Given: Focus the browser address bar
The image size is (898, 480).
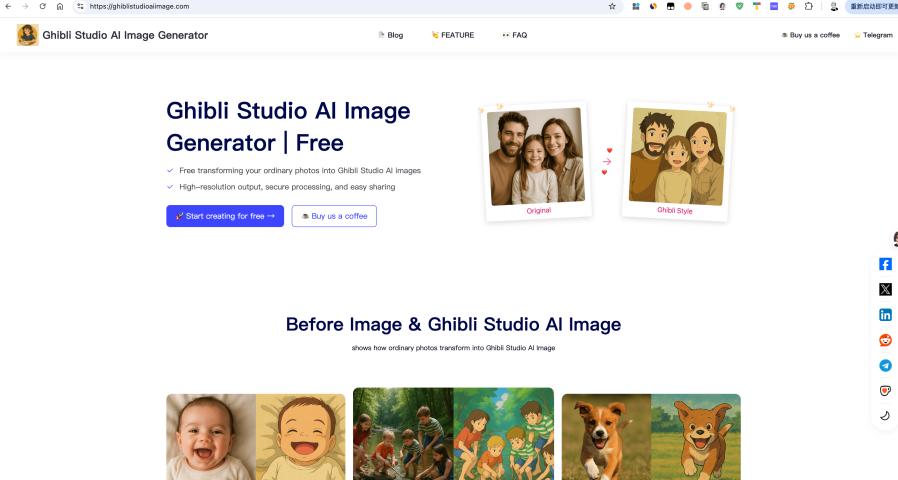Looking at the screenshot, I should 340,6.
